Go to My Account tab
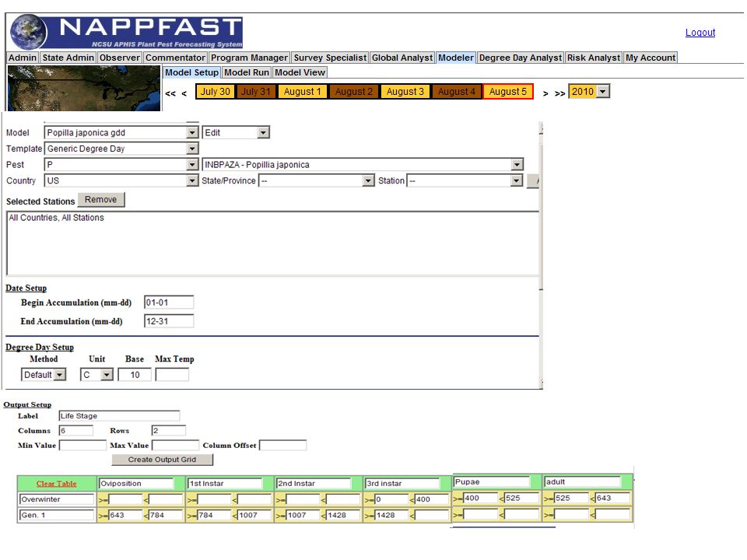This screenshot has height=560, width=747. 651,58
